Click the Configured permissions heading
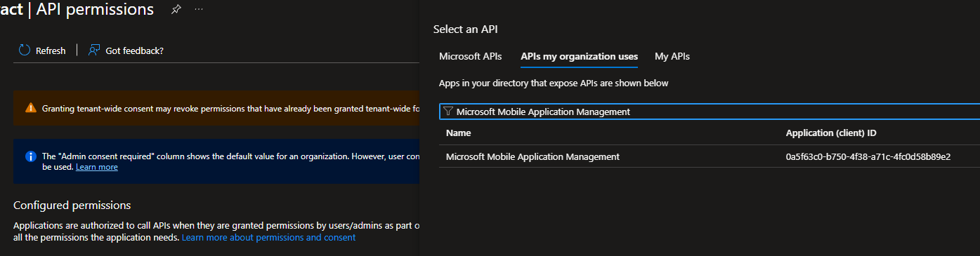980x256 pixels. [x=72, y=206]
